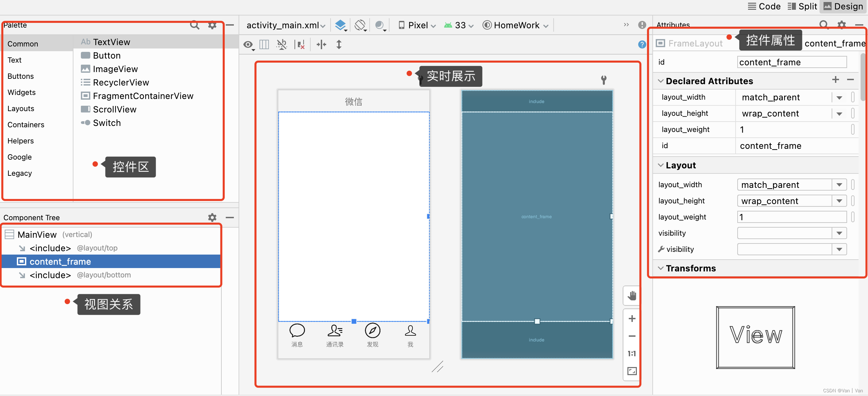Select the pan hand tool
The height and width of the screenshot is (396, 868).
point(632,296)
